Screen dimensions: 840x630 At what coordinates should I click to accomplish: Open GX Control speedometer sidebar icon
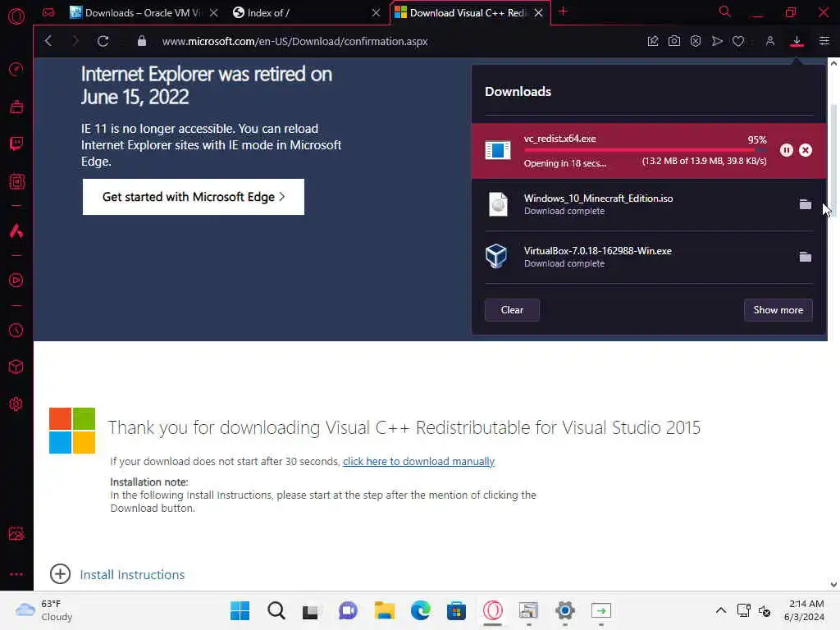point(16,69)
